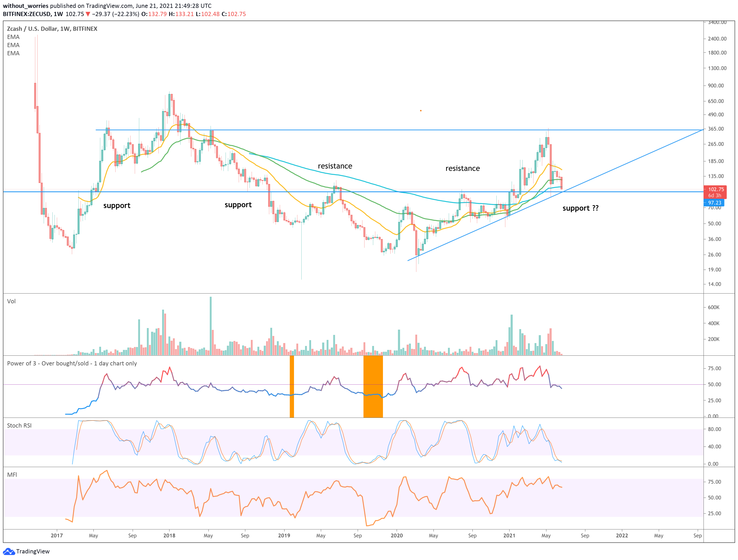
Task: Click the 'resistance' label near 2019
Action: (335, 166)
